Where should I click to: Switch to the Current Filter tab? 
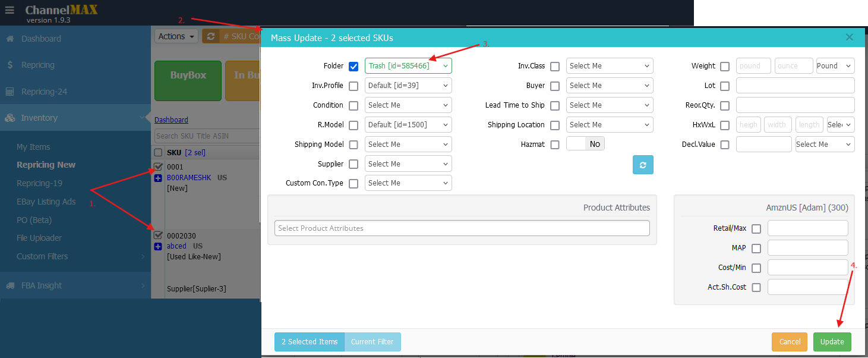tap(373, 342)
